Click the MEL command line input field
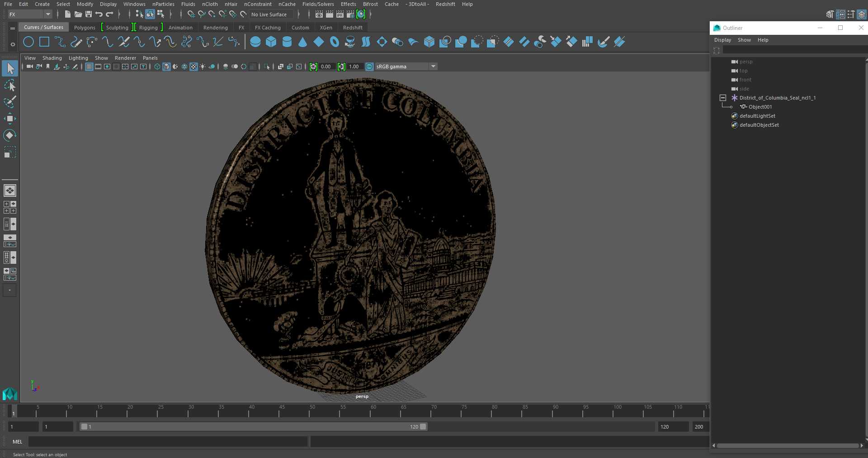868x458 pixels. 168,442
